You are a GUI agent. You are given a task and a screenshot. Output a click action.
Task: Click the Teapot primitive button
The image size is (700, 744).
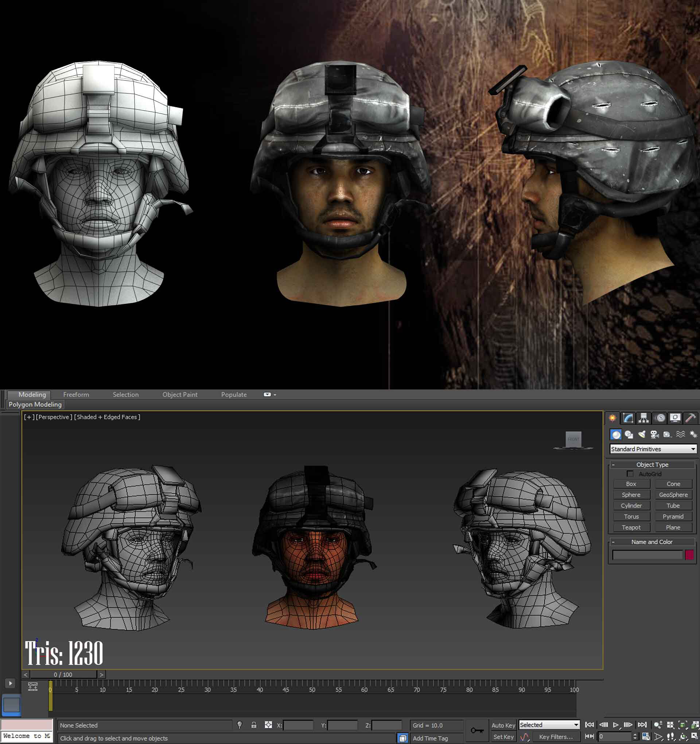(x=631, y=527)
